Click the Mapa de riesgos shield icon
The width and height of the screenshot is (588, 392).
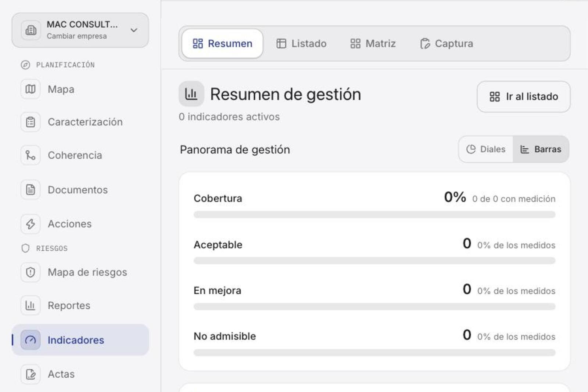pyautogui.click(x=31, y=272)
